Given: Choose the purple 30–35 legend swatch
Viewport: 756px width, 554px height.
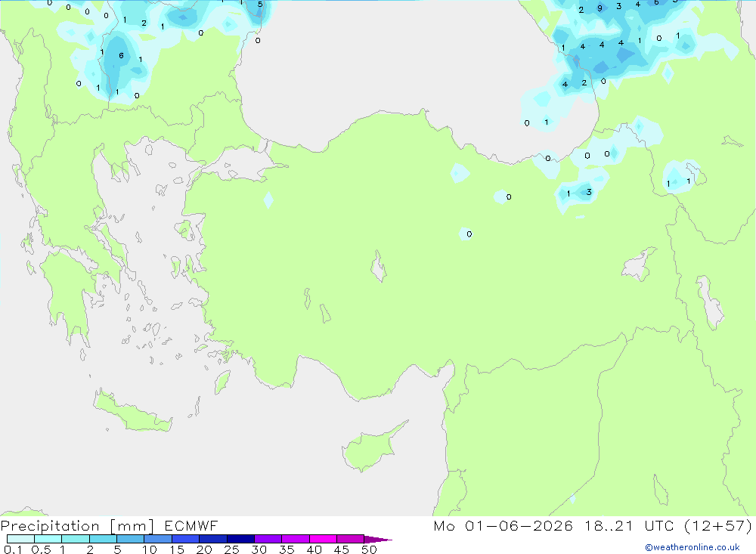Looking at the screenshot, I should click(x=268, y=539).
